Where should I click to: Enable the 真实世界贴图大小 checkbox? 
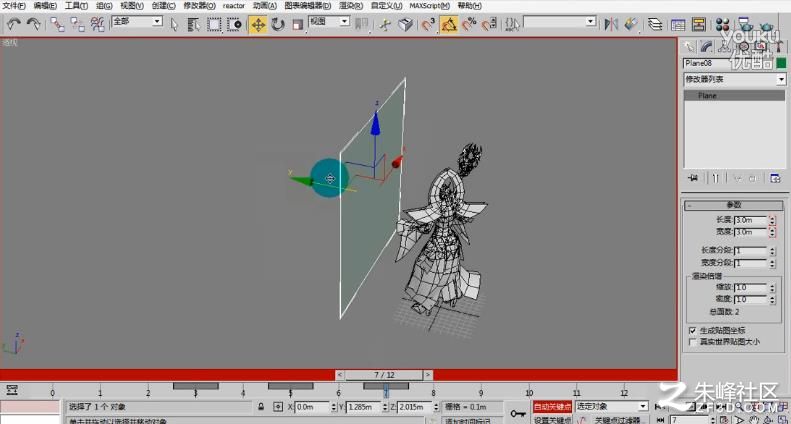pos(693,342)
